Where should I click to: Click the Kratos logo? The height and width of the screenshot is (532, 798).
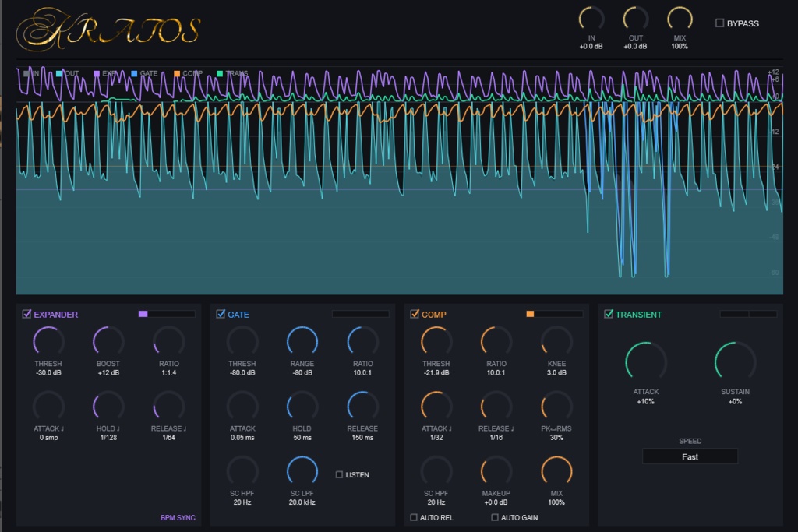(108, 30)
